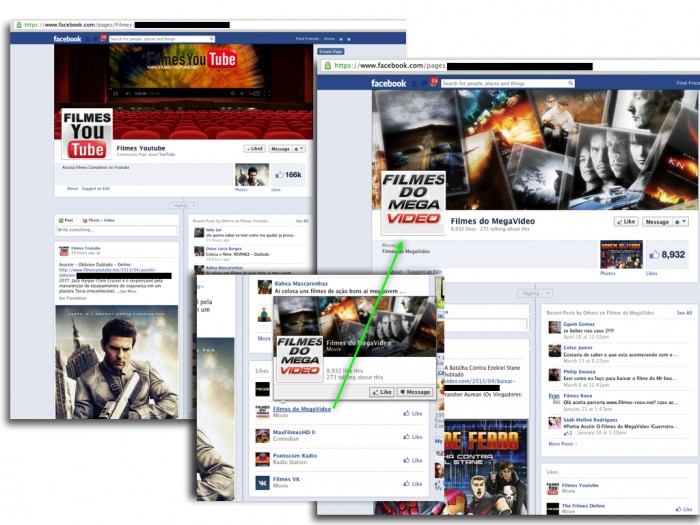Viewport: 700px width, 525px height.
Task: Click Like button in hovercard popup
Action: pos(382,392)
